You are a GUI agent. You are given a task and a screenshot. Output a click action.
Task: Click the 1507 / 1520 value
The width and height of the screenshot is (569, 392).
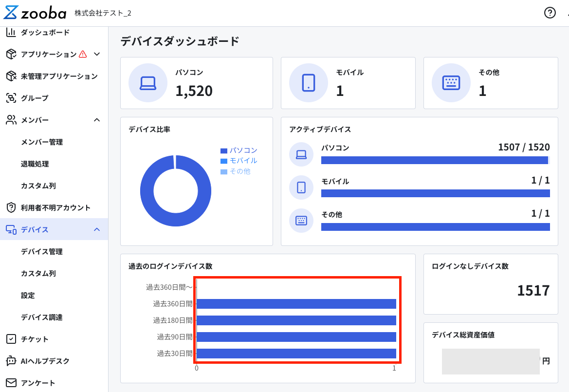coord(524,147)
